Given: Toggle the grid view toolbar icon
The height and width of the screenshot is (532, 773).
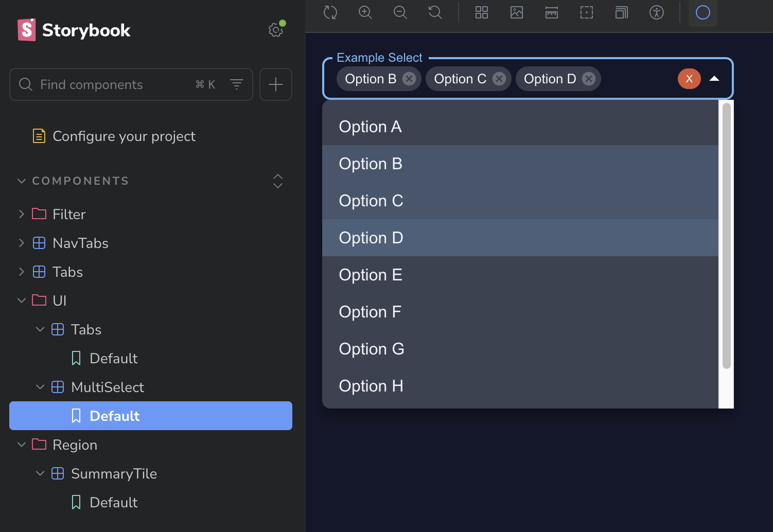Looking at the screenshot, I should tap(482, 12).
